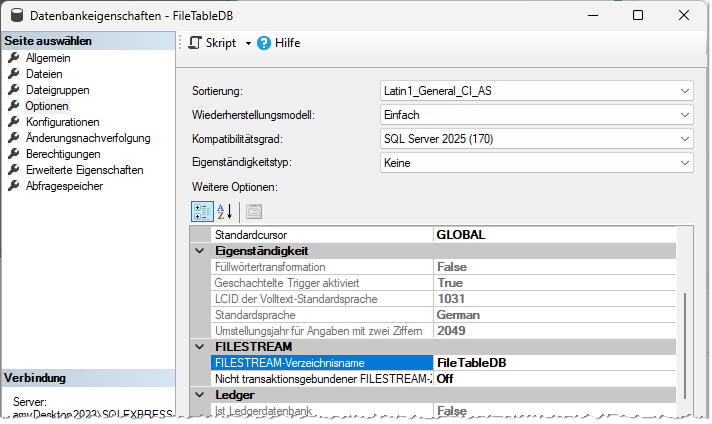Click the wrench icon next to Erweiterte Eigenschaften
The height and width of the screenshot is (424, 712).
pos(14,170)
